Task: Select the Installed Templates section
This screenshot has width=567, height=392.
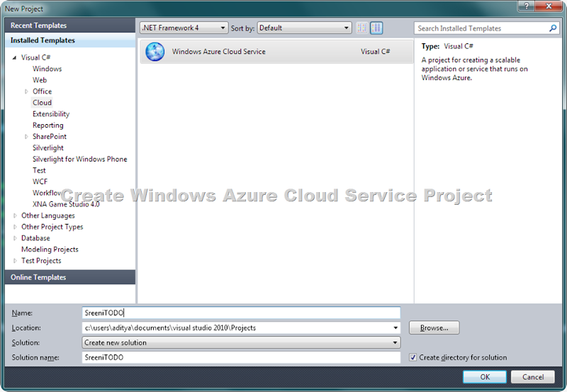Action: tap(70, 40)
